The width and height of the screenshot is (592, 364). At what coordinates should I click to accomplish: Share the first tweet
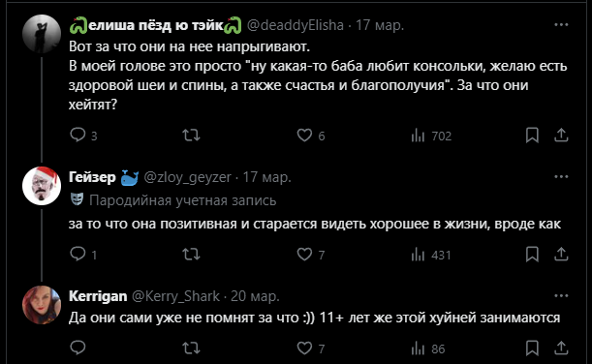(561, 135)
